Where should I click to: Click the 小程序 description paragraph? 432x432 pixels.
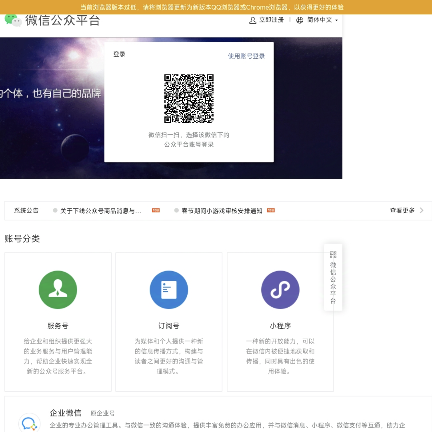tap(280, 356)
